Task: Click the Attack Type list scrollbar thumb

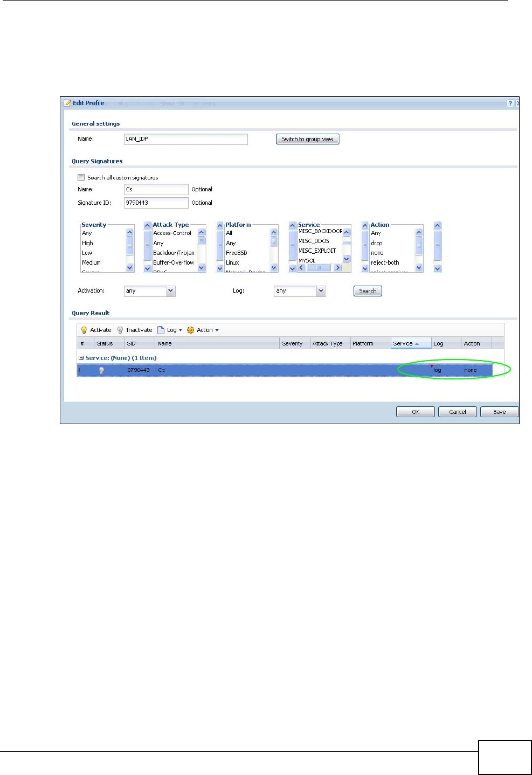Action: pyautogui.click(x=202, y=241)
